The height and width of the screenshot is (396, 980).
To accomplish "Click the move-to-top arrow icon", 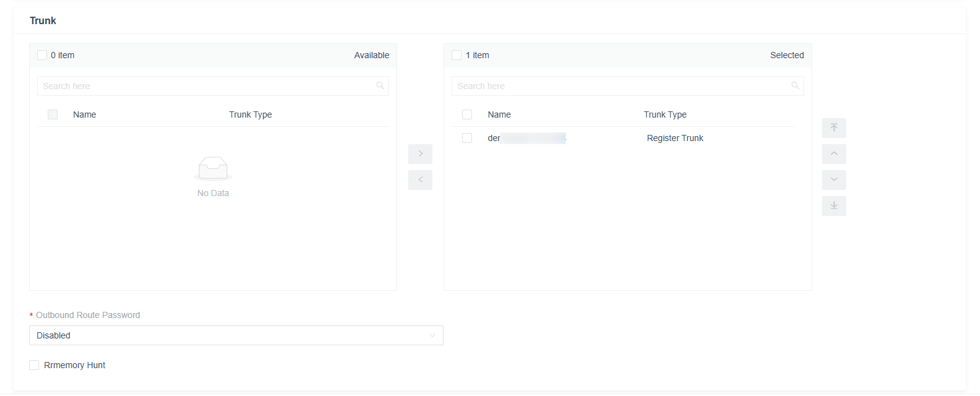I will pyautogui.click(x=834, y=128).
